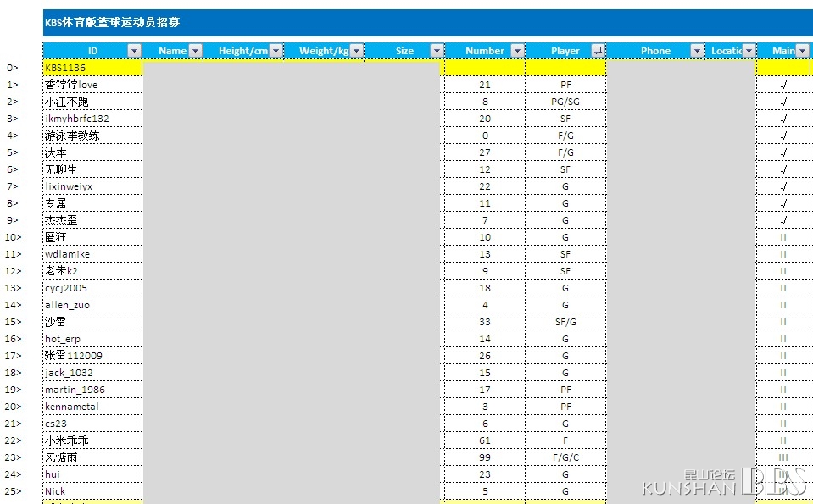
Task: Select the cell containing wdlamike
Action: (x=92, y=254)
